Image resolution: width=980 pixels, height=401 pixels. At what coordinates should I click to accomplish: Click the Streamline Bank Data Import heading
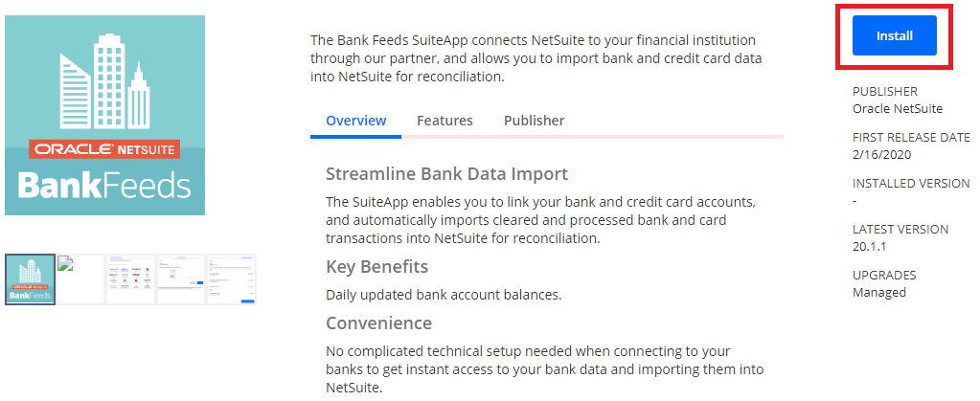446,174
